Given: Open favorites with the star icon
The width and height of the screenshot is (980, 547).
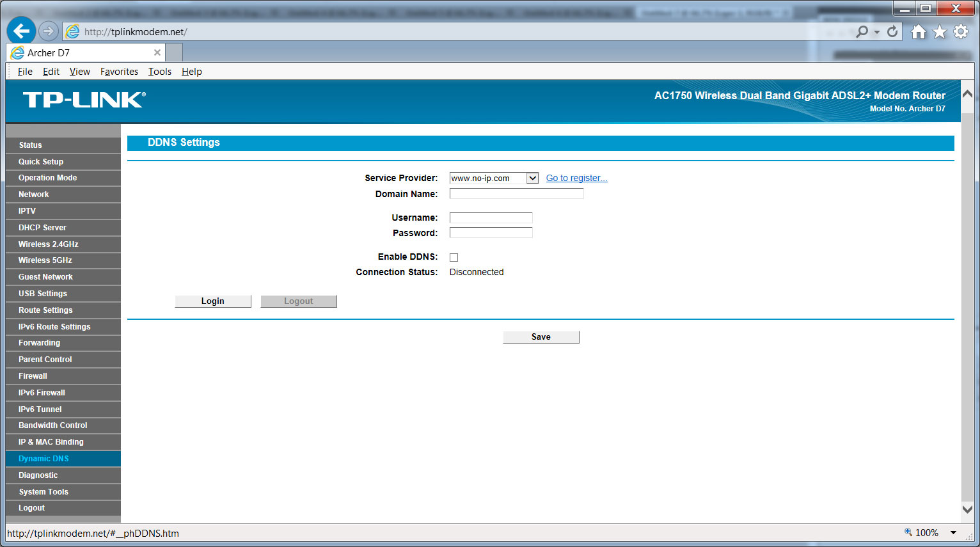Looking at the screenshot, I should coord(939,31).
